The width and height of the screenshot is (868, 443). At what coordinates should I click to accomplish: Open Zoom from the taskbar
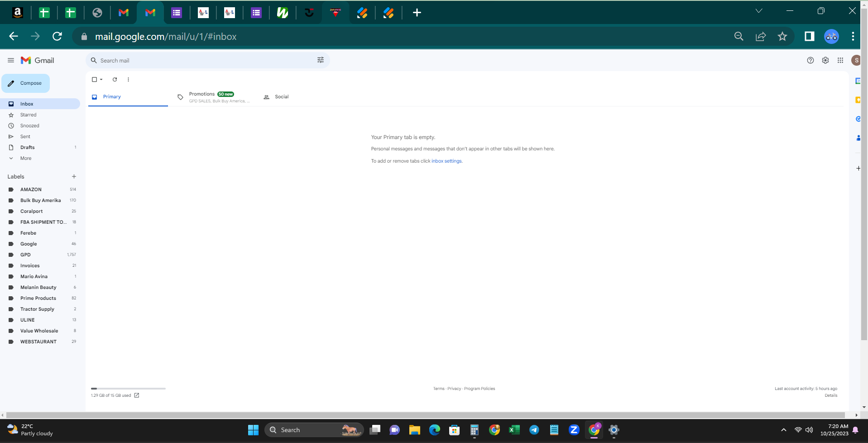coord(574,430)
